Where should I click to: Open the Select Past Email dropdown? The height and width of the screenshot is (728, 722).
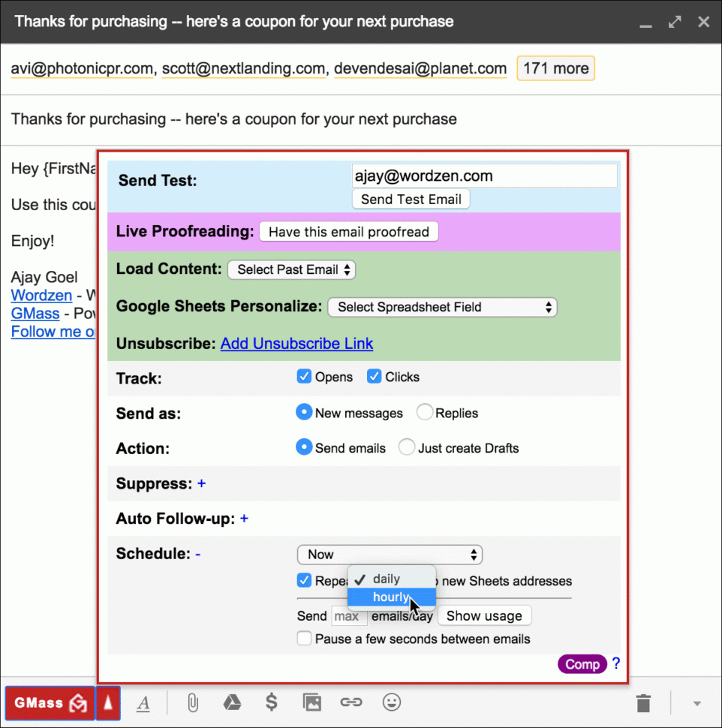pos(291,269)
